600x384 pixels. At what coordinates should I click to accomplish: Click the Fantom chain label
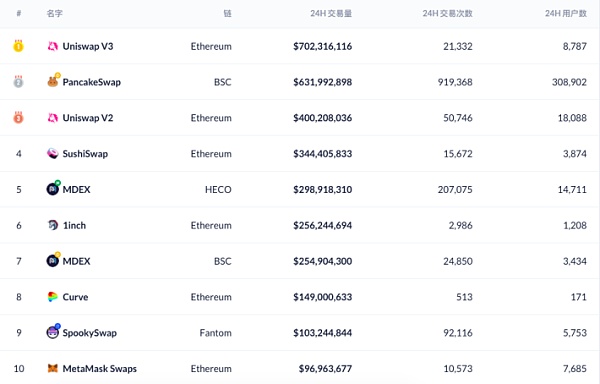(x=215, y=333)
